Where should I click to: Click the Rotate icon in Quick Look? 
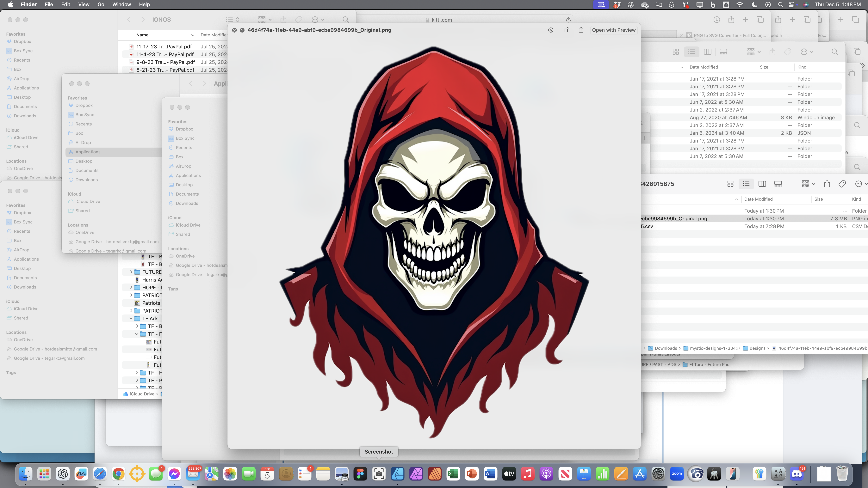[x=566, y=30]
